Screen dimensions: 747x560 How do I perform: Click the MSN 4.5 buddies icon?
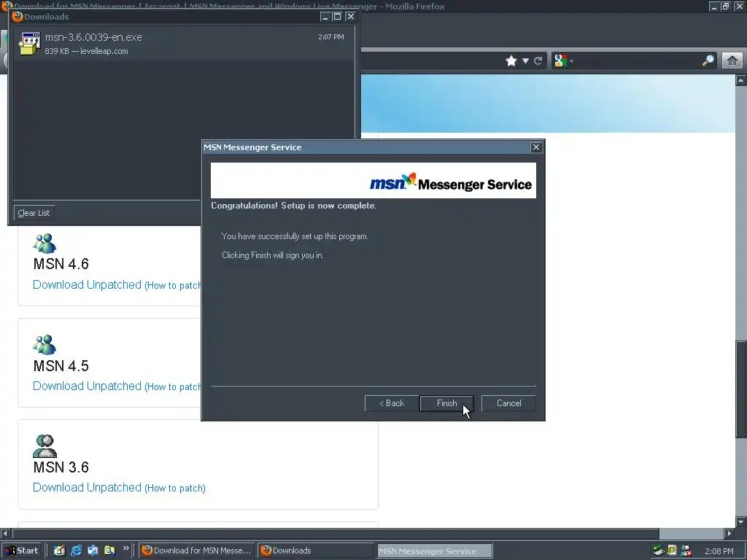tap(44, 345)
